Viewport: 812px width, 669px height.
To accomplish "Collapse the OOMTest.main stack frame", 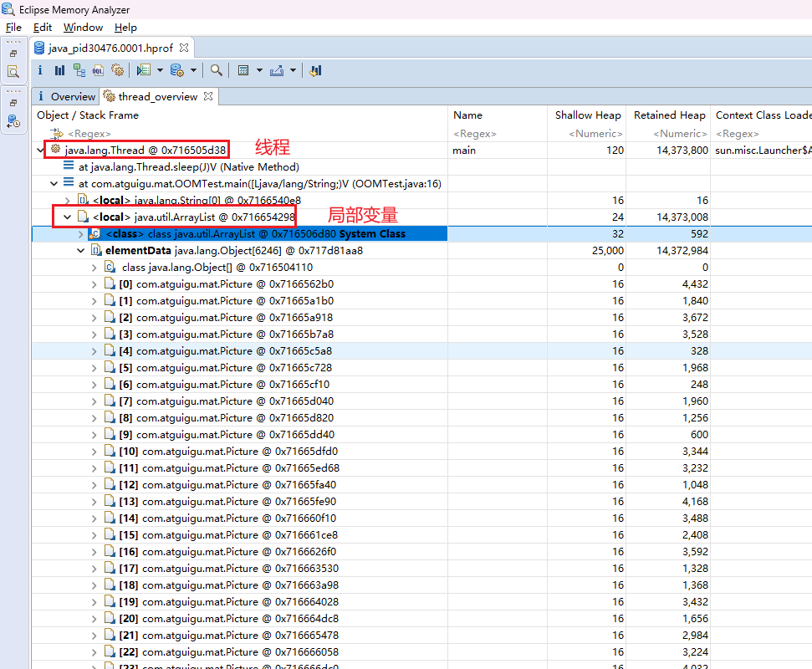I will tap(54, 184).
